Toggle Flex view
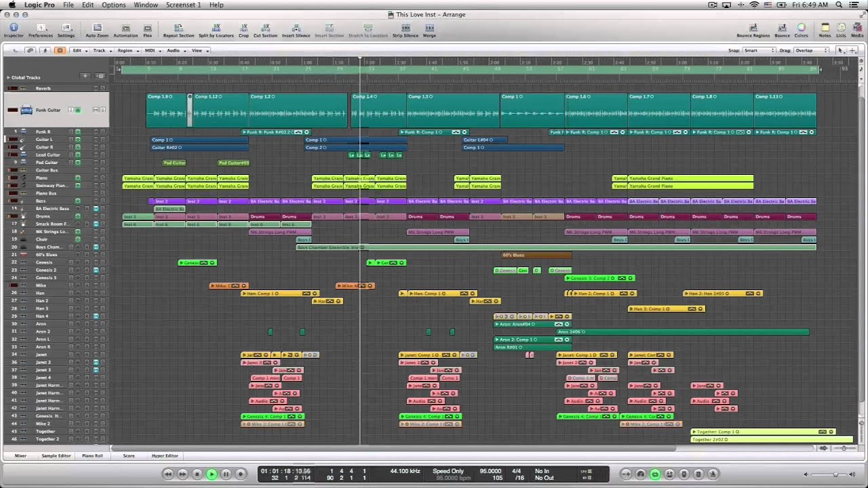The height and width of the screenshot is (488, 868). tap(147, 30)
